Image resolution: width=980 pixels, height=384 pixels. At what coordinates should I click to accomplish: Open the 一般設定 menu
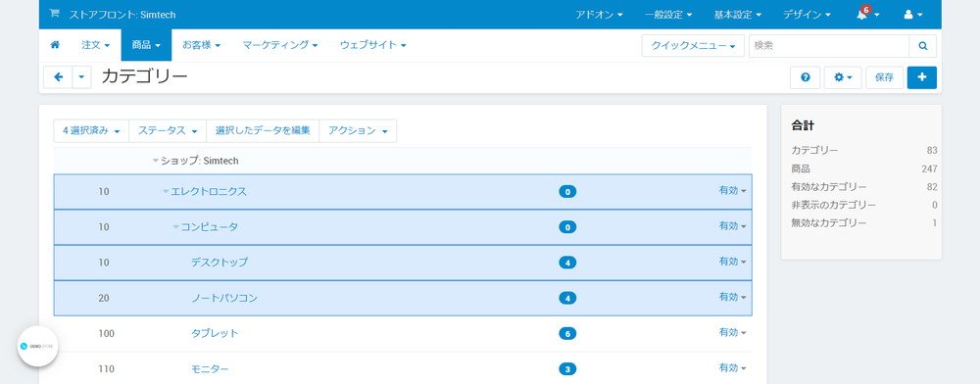click(x=668, y=15)
